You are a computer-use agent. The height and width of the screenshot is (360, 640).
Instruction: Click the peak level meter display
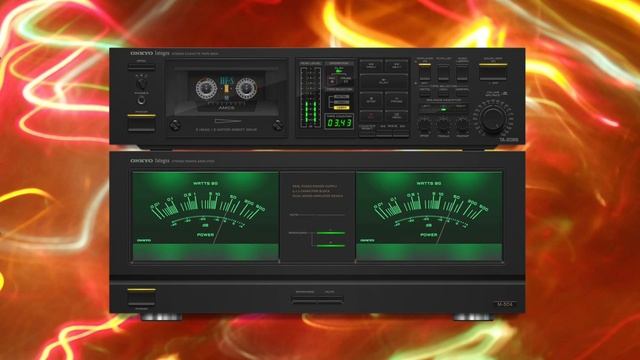coord(310,98)
